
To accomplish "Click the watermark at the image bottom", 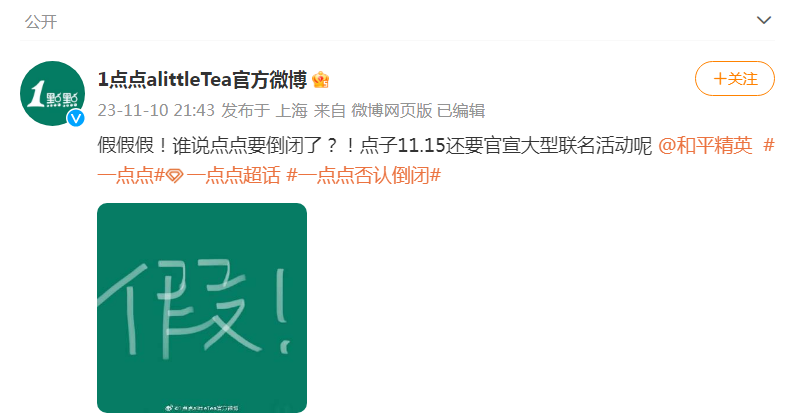I will tap(202, 407).
